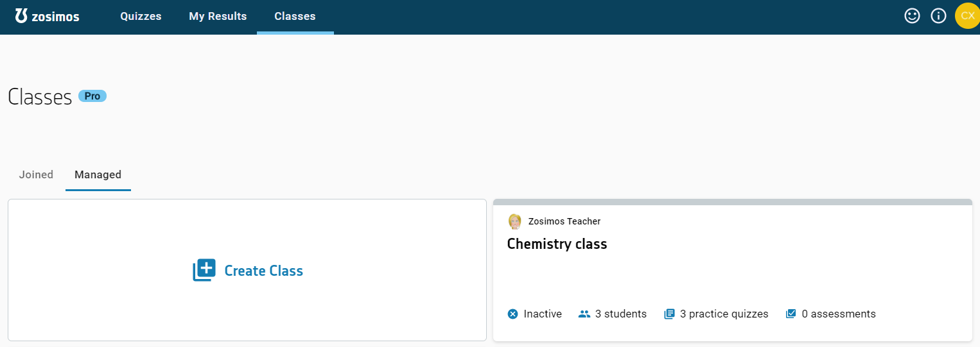The width and height of the screenshot is (980, 347).
Task: Click the Zosimos Teacher name
Action: pos(564,221)
